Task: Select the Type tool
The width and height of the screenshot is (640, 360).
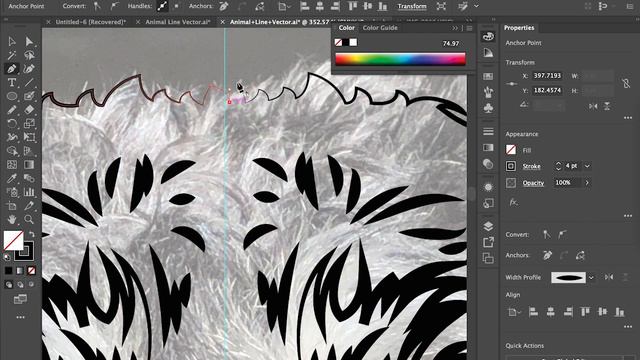Action: pyautogui.click(x=12, y=82)
